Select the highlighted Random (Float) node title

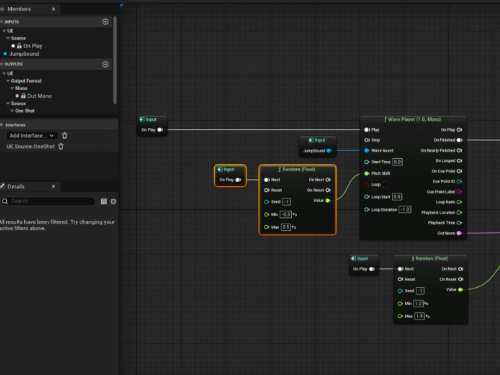[x=298, y=170]
